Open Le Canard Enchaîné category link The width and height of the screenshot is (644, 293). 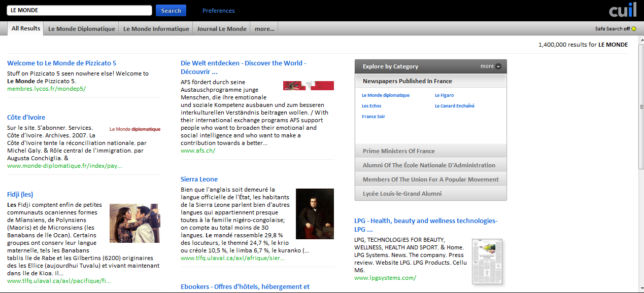(x=455, y=106)
